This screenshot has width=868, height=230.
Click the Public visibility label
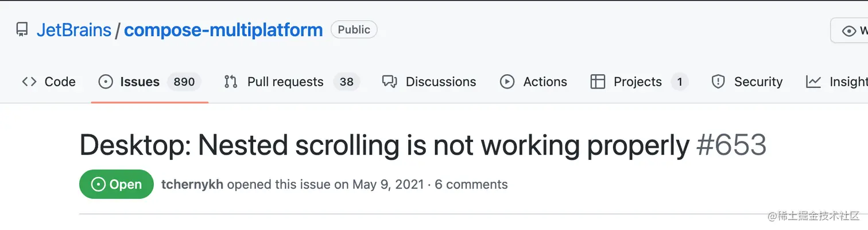coord(354,29)
